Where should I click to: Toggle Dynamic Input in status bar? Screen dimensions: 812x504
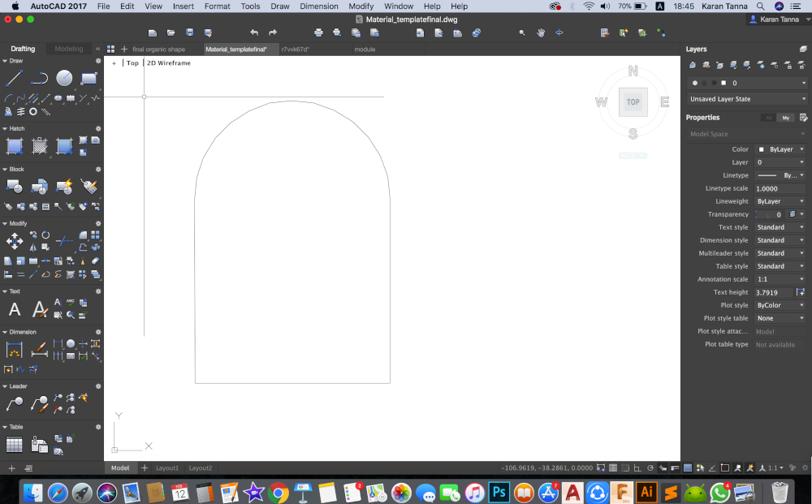[663, 467]
